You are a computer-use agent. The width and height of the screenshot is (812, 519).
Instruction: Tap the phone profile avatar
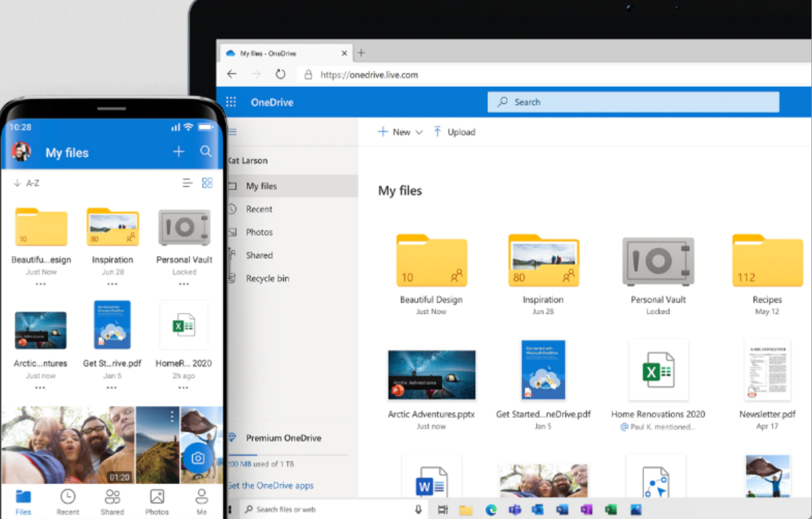[x=21, y=152]
